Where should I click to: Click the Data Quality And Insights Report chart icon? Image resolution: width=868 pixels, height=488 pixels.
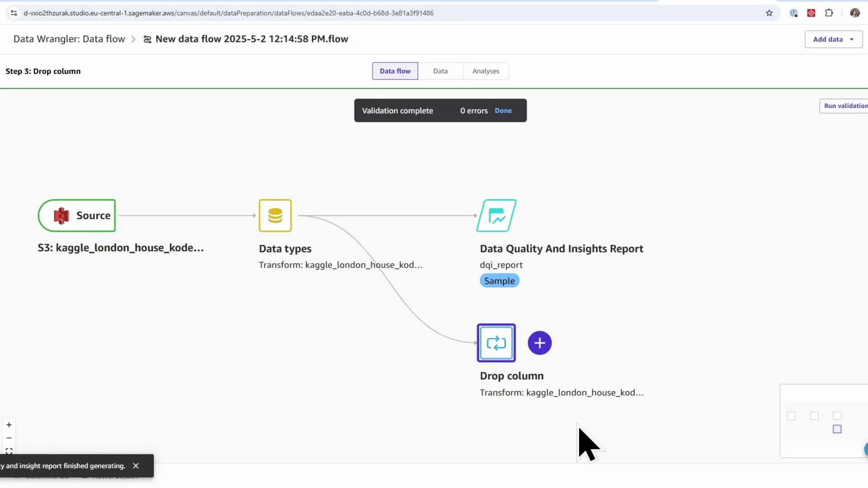(496, 216)
